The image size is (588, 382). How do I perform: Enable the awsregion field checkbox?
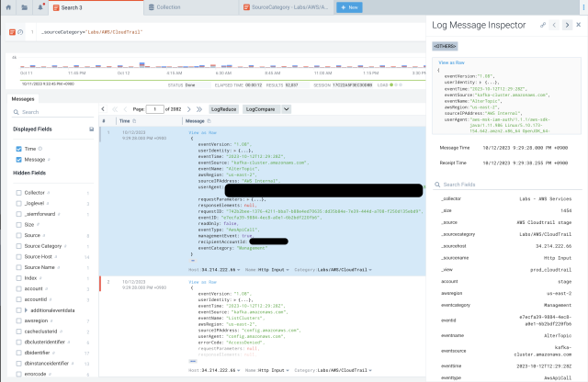pyautogui.click(x=18, y=320)
